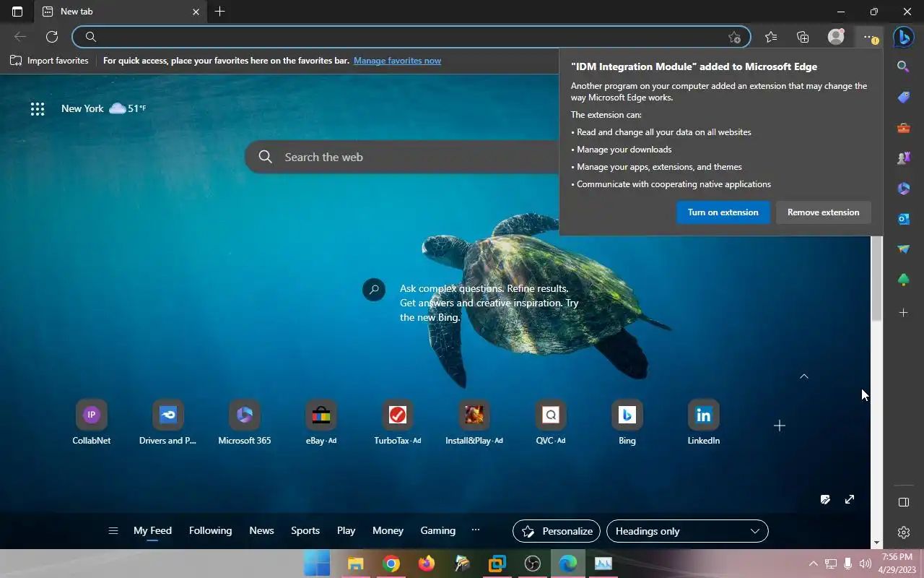Viewport: 924px width, 578px height.
Task: Click the Personalize button
Action: (x=557, y=531)
